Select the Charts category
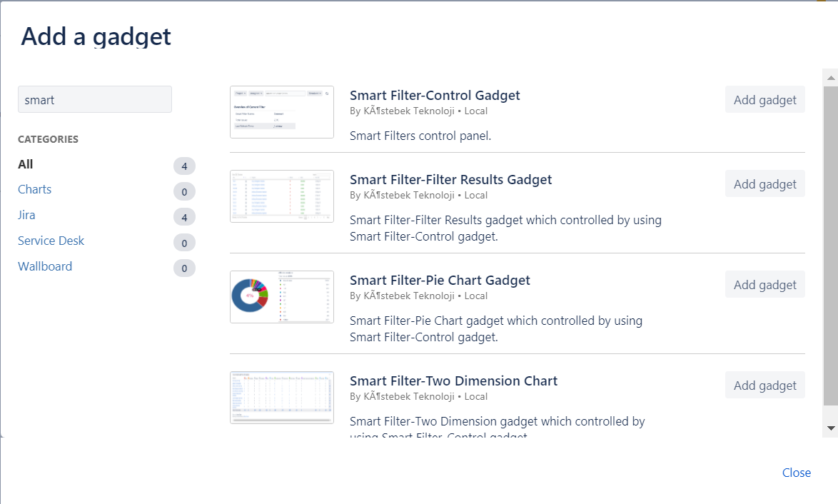The height and width of the screenshot is (504, 838). pos(35,189)
